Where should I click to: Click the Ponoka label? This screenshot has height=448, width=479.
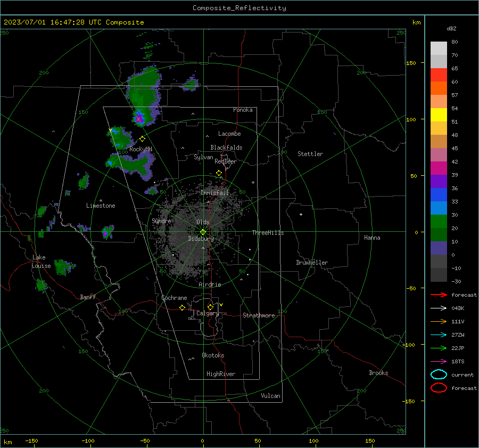pyautogui.click(x=243, y=110)
